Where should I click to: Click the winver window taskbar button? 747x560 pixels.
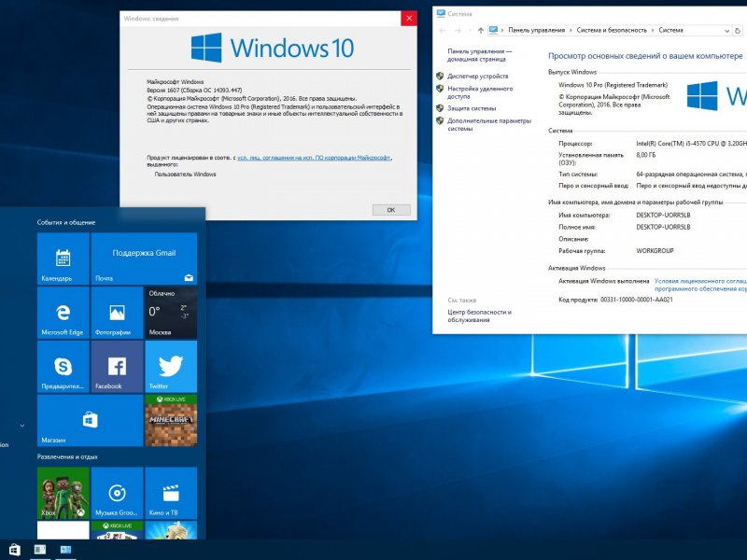point(40,550)
